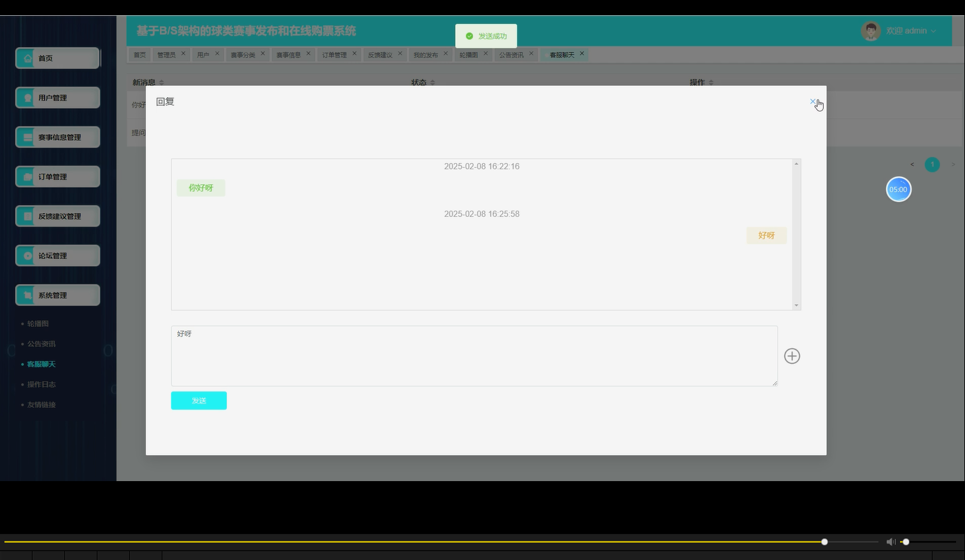Click the 回复 dialog title
Screen dimensions: 965x560
pos(165,102)
